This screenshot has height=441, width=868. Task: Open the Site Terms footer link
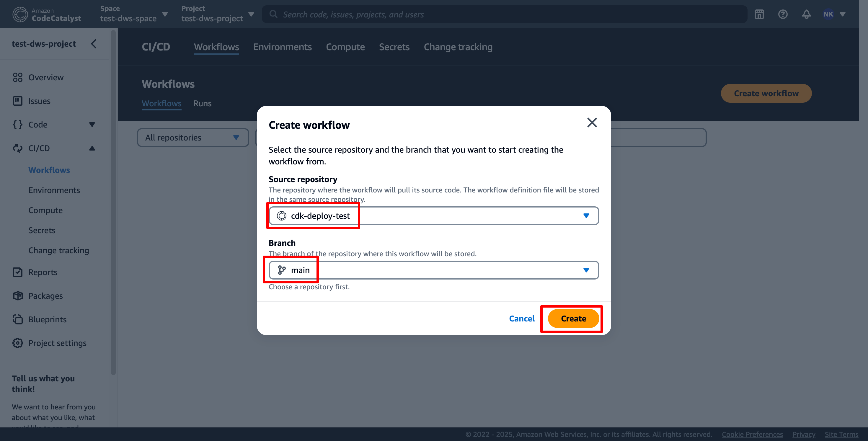(x=841, y=434)
